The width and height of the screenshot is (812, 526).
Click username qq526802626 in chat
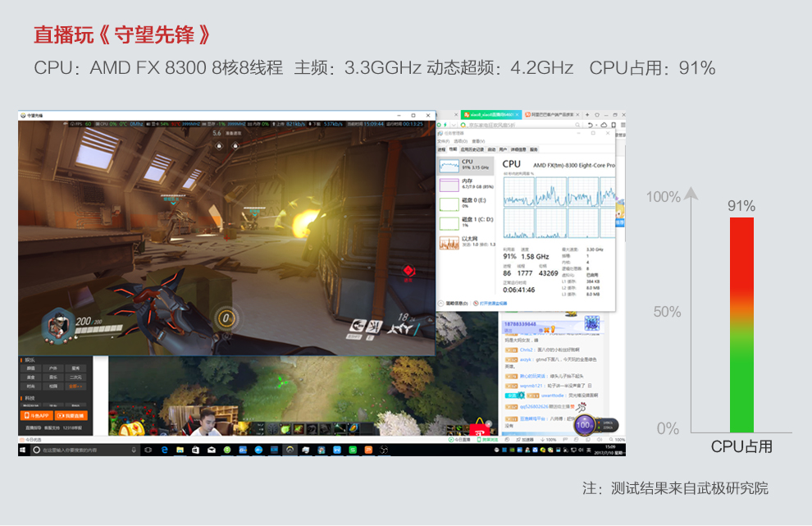coord(534,407)
